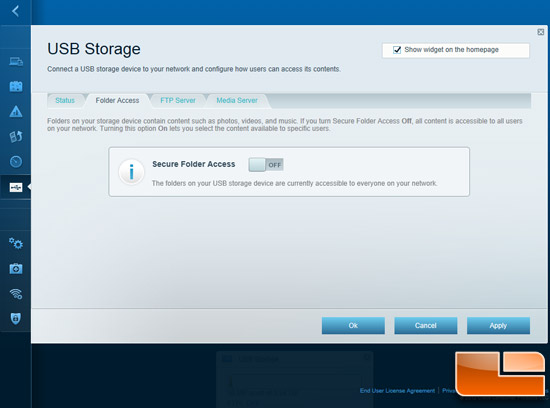Click the blue info icon

point(132,172)
